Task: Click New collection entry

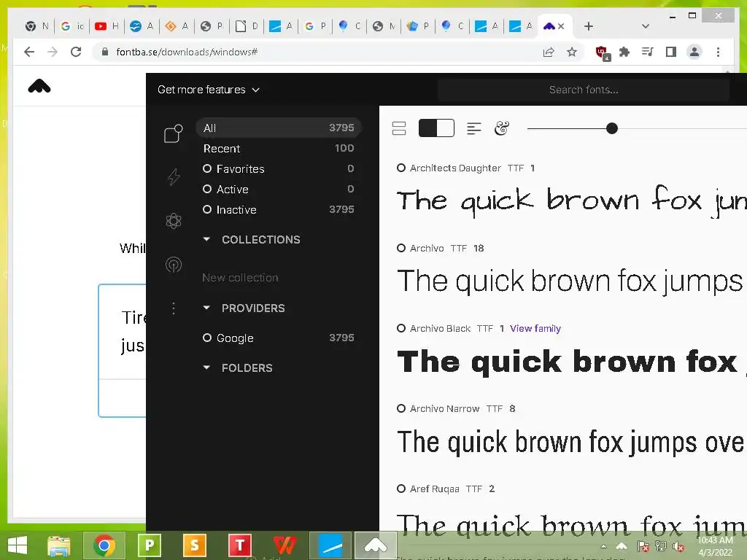Action: 240,278
